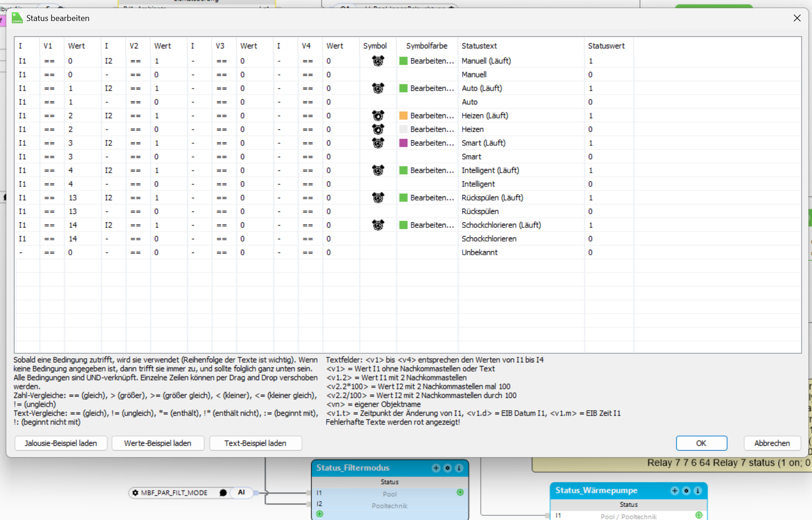The width and height of the screenshot is (812, 520).
Task: Click green plus output of Status_Wärmepumpe
Action: click(x=699, y=515)
